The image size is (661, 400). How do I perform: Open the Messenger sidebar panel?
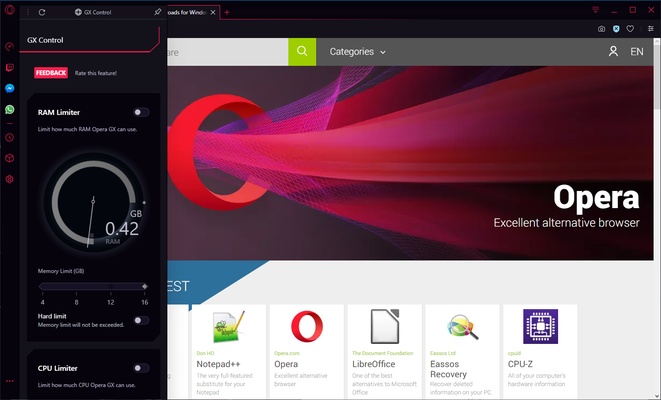(10, 88)
